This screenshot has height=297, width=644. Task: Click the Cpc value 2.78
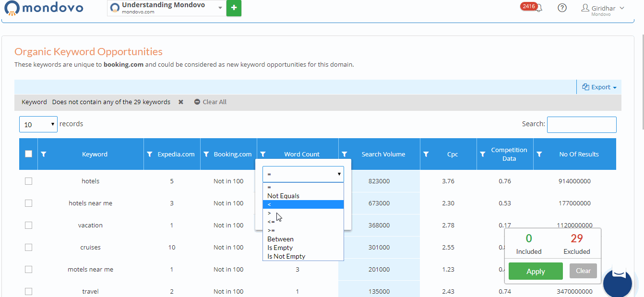[x=448, y=225]
